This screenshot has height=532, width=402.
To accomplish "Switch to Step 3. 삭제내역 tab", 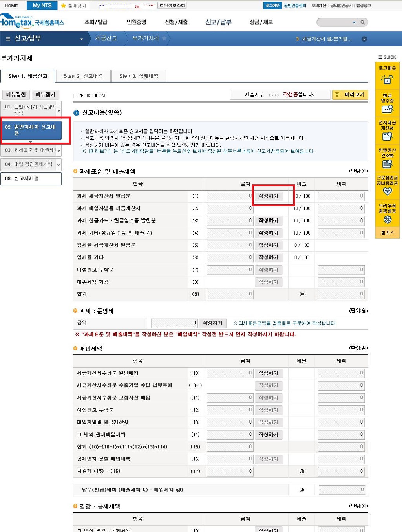I will pyautogui.click(x=139, y=76).
